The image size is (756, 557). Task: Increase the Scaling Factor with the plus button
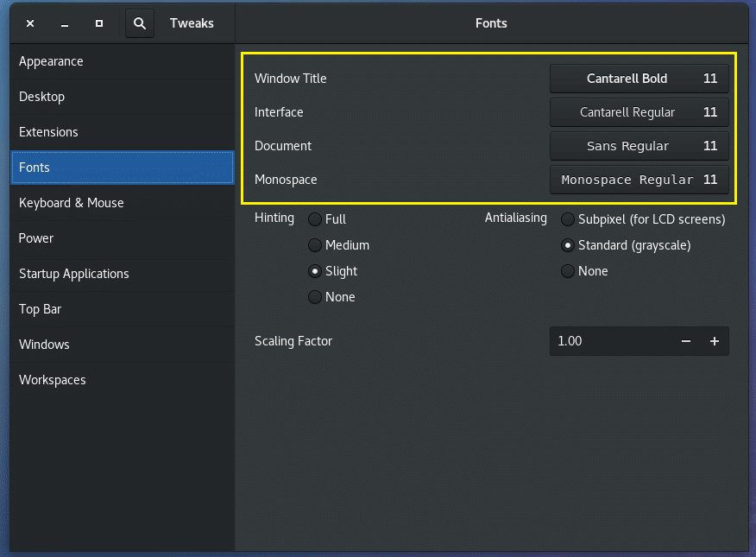[714, 341]
